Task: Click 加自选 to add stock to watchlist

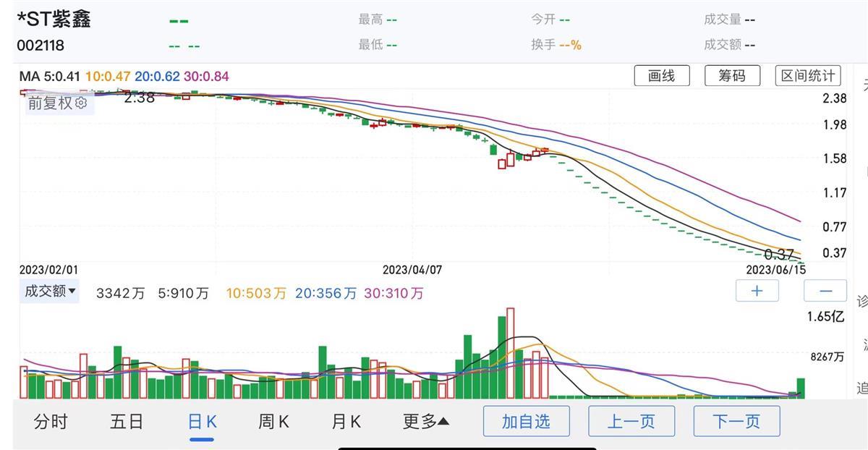Action: point(526,420)
